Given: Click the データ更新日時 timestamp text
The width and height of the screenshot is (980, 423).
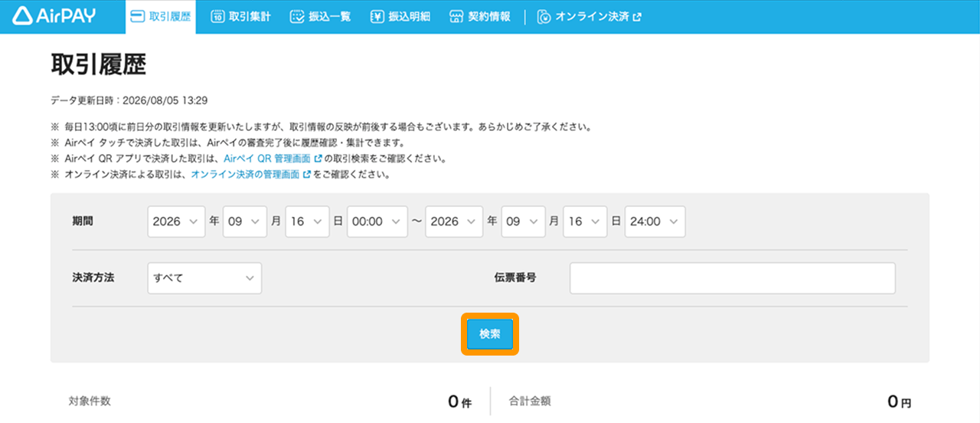Looking at the screenshot, I should tap(129, 100).
